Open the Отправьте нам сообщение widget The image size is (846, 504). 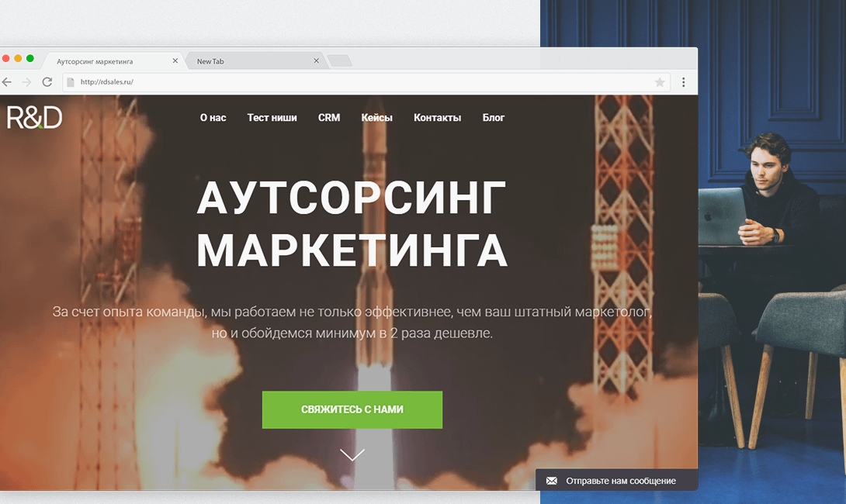(x=617, y=480)
